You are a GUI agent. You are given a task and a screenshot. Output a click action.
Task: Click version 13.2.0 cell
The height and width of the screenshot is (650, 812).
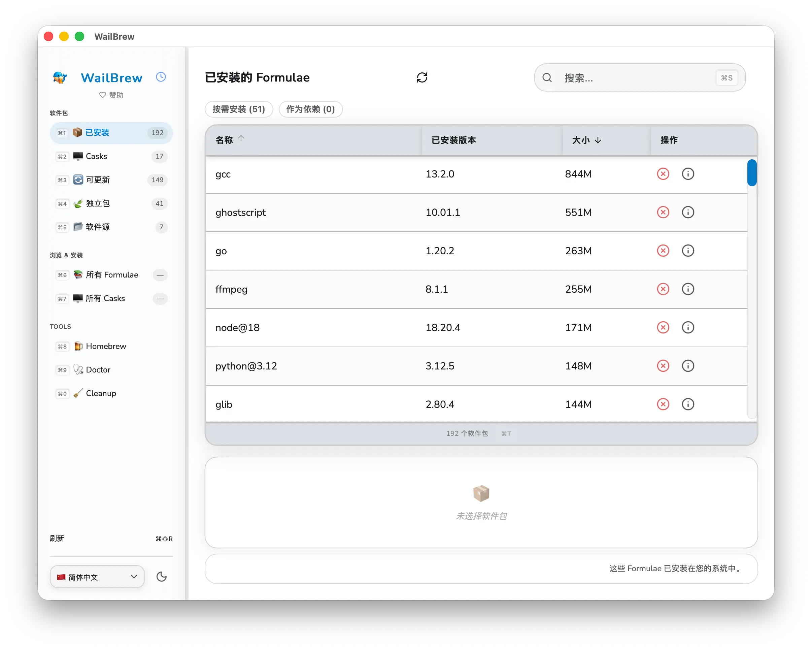click(440, 174)
